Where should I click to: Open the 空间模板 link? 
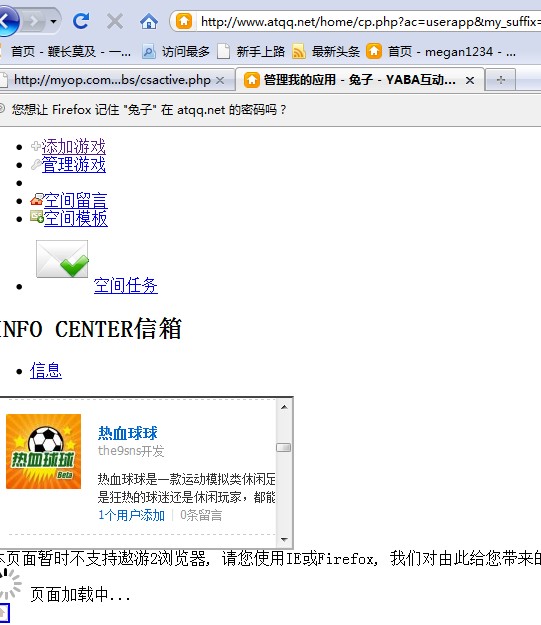(75, 218)
